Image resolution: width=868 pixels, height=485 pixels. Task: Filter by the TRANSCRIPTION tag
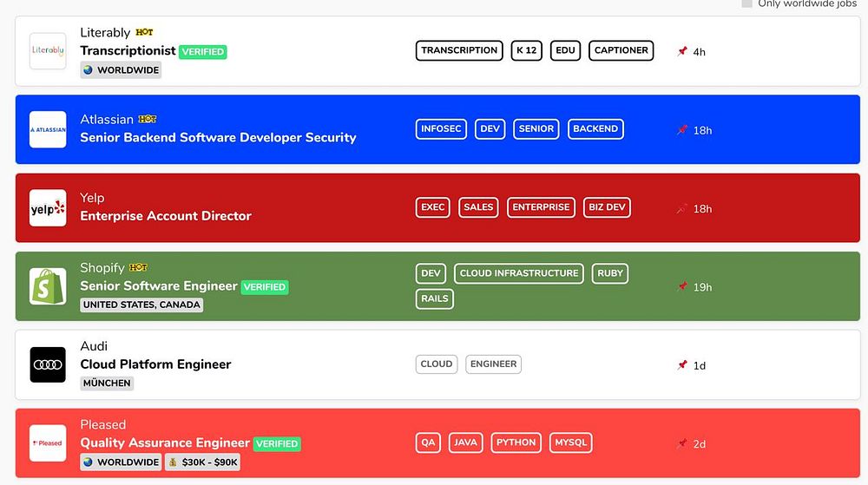tap(459, 50)
